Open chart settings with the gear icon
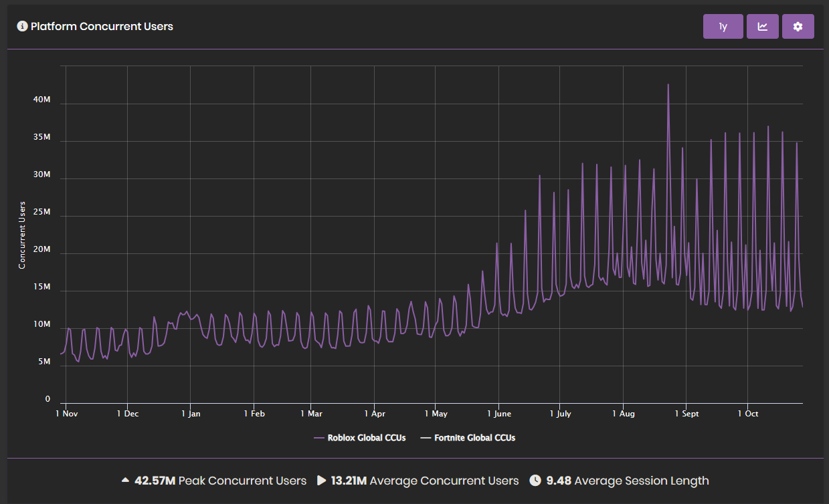The image size is (829, 504). coord(798,27)
